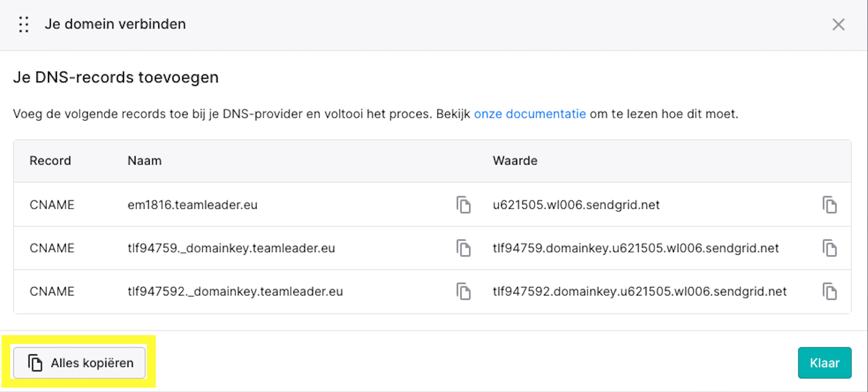Close the Je domein verbinden dialog
The image size is (868, 392).
point(838,24)
